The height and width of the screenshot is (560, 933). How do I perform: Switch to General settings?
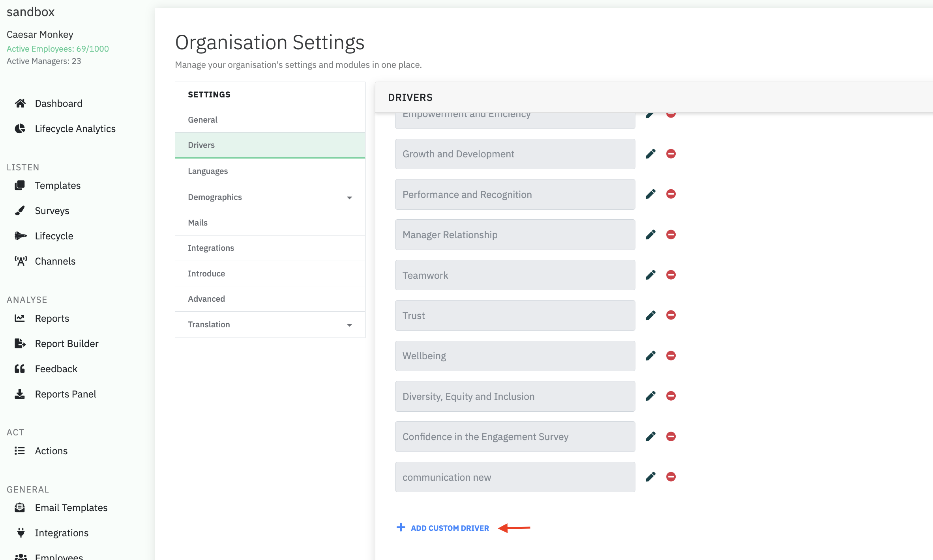202,120
